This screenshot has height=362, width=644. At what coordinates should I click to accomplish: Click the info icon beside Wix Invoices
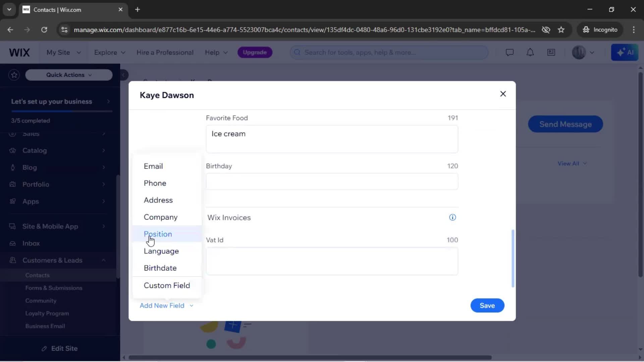point(452,218)
